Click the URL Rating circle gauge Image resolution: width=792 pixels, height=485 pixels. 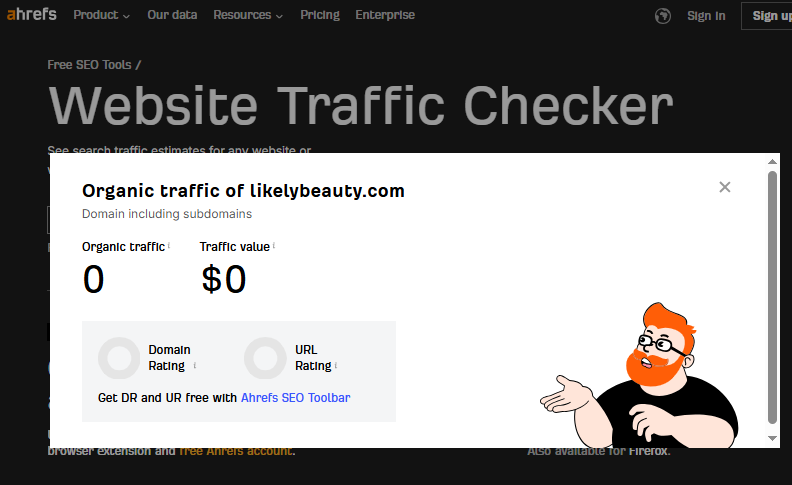click(x=265, y=358)
